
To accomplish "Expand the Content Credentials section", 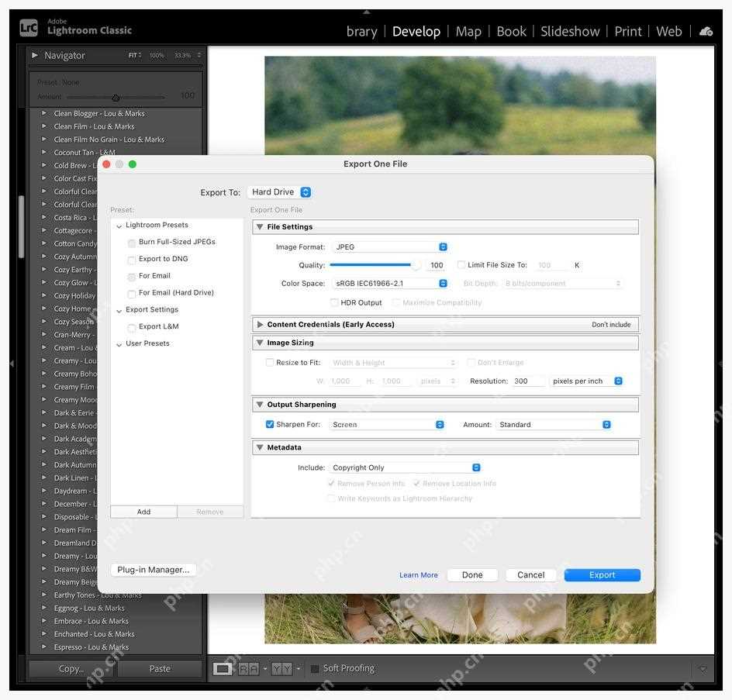I will [x=260, y=324].
